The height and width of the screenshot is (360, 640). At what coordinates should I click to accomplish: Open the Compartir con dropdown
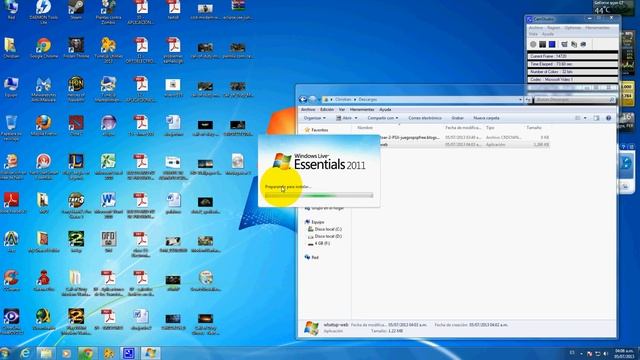point(382,118)
